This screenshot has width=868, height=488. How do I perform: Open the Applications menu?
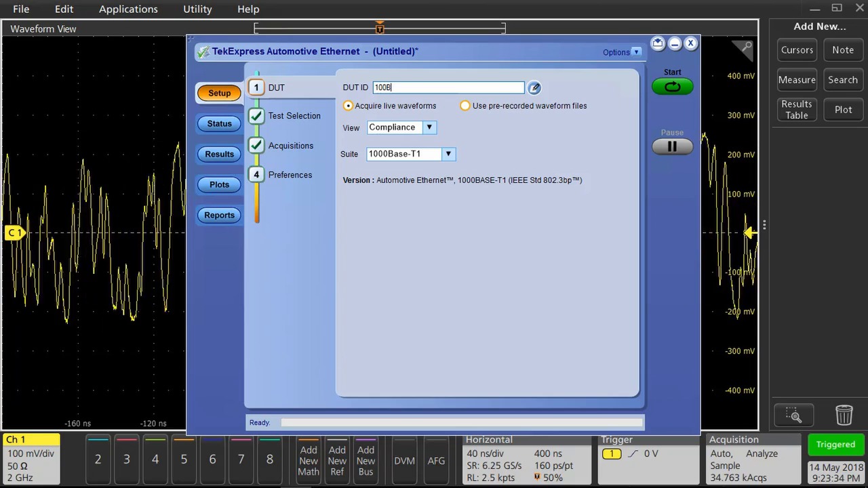(128, 9)
